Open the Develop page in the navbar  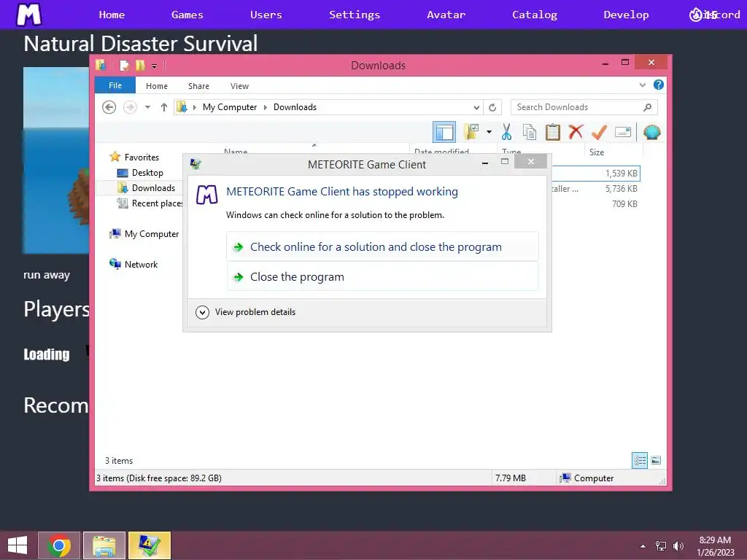(626, 15)
